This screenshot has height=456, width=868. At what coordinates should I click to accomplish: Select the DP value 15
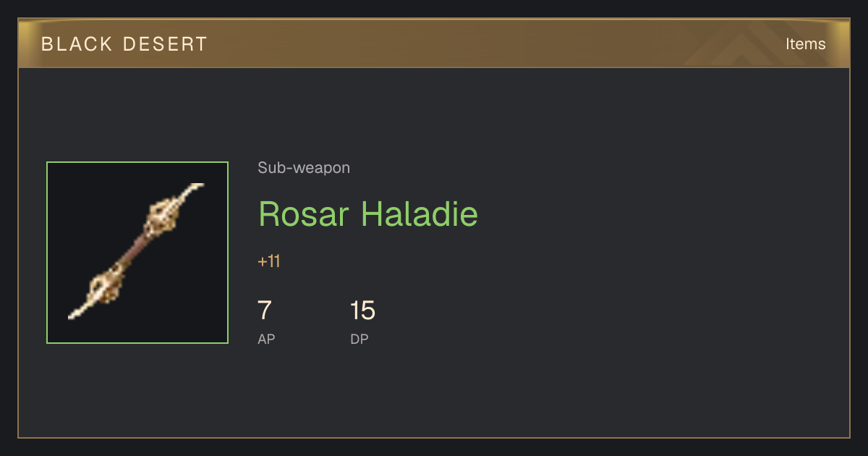(362, 311)
